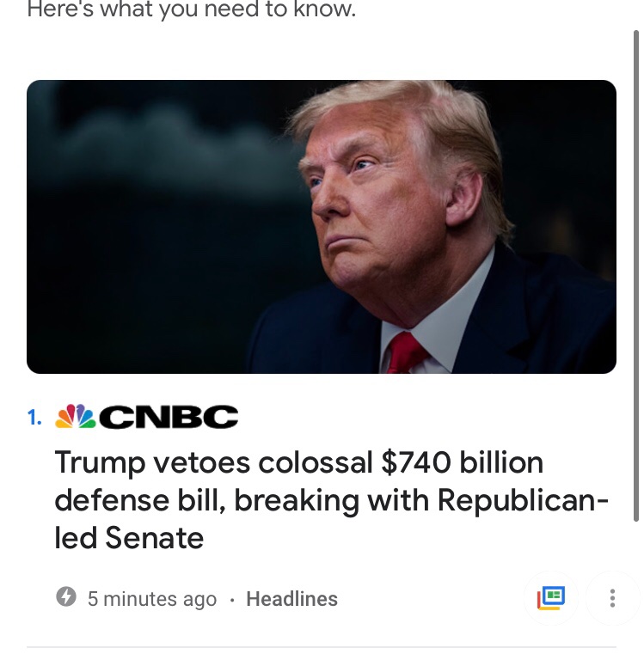Select the Headlines topic label
The width and height of the screenshot is (644, 654).
[291, 599]
